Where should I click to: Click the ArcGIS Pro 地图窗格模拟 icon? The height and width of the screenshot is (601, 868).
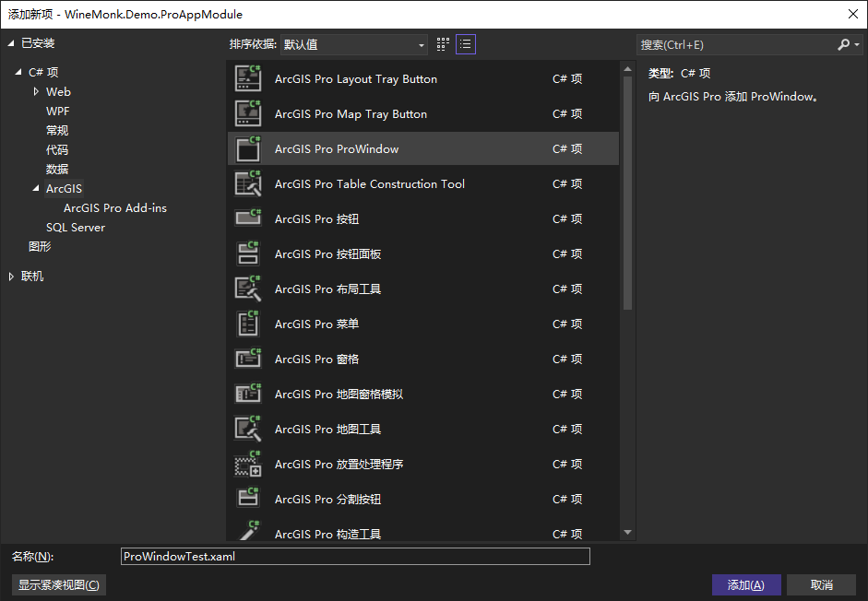coord(248,394)
